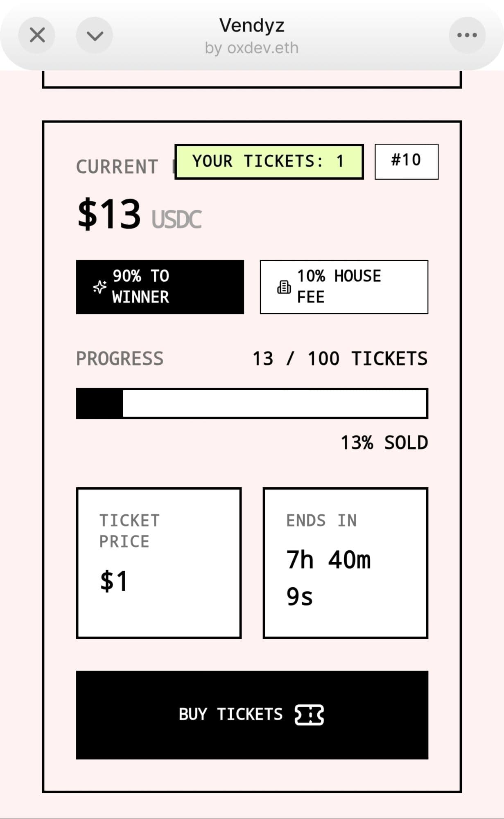Click the Vendyz app title
Screen dimensions: 504x819
tap(252, 25)
